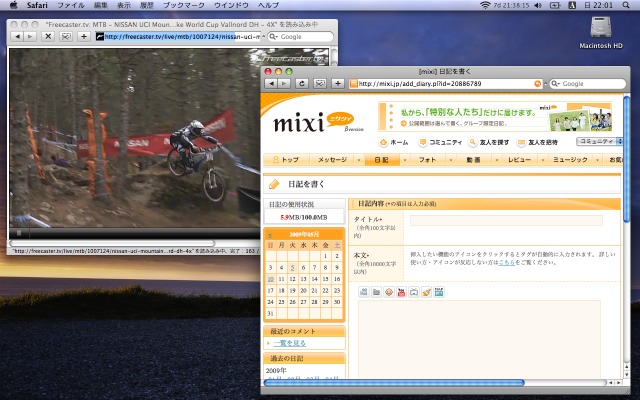Click the emoji face icon in diary editor
This screenshot has height=400, width=640.
tap(389, 292)
